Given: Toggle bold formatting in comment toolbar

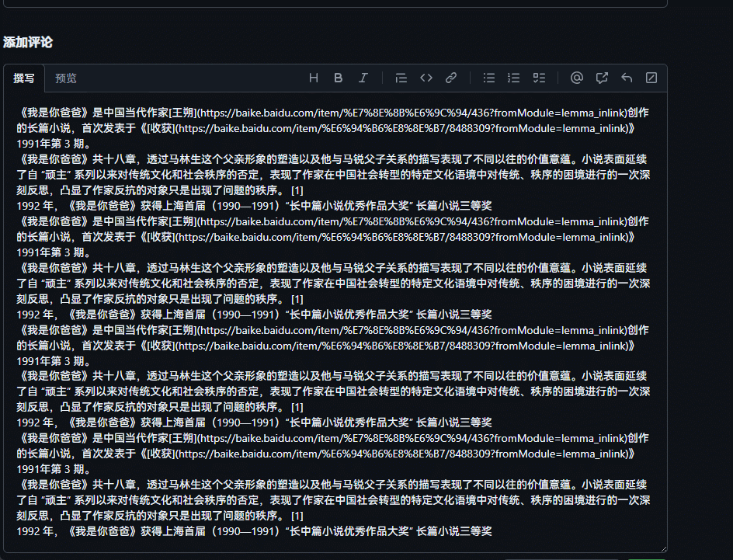Looking at the screenshot, I should click(x=339, y=78).
